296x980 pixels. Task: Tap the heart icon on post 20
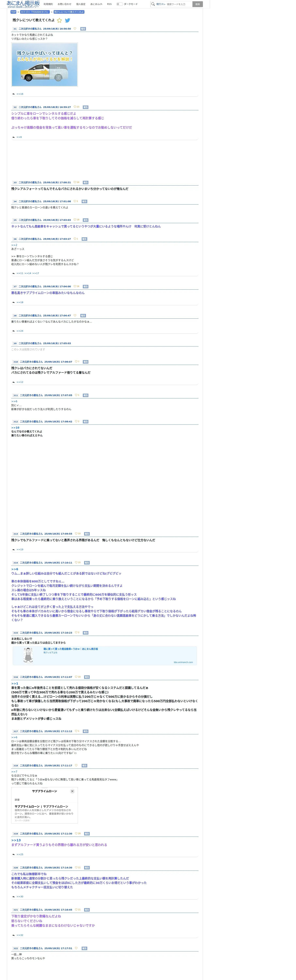tap(76, 868)
